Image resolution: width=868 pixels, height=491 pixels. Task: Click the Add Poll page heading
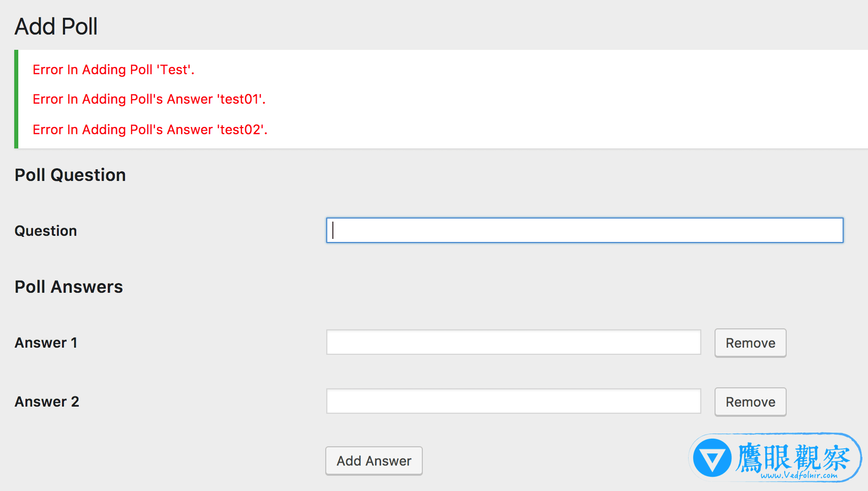pos(56,26)
